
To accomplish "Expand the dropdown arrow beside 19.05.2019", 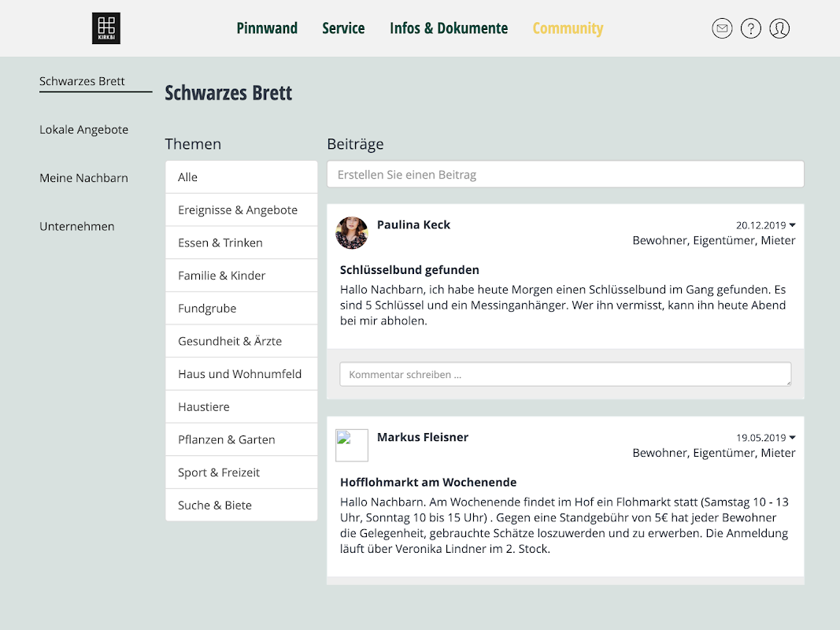I will coord(792,438).
